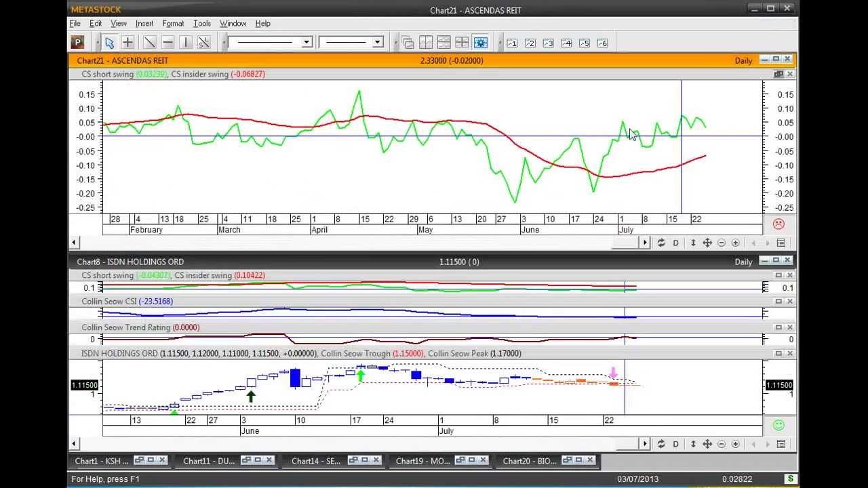The height and width of the screenshot is (488, 868).
Task: Zoom in the ISDN HOLDINGS chart
Action: [x=735, y=444]
